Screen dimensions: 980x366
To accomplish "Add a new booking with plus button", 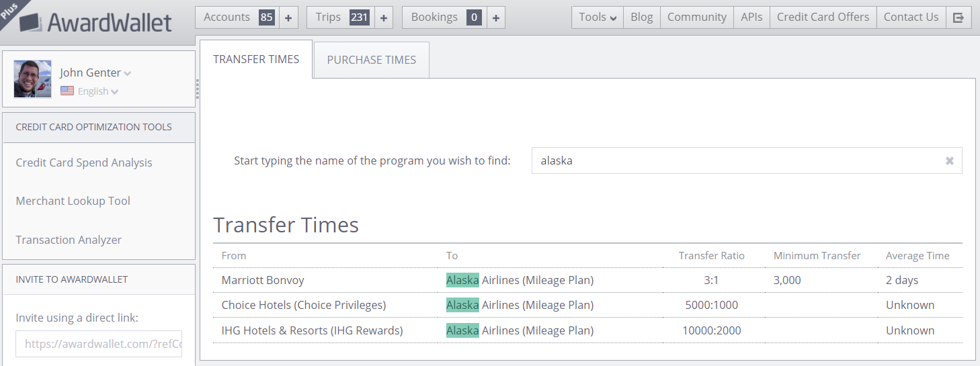I will pyautogui.click(x=495, y=17).
